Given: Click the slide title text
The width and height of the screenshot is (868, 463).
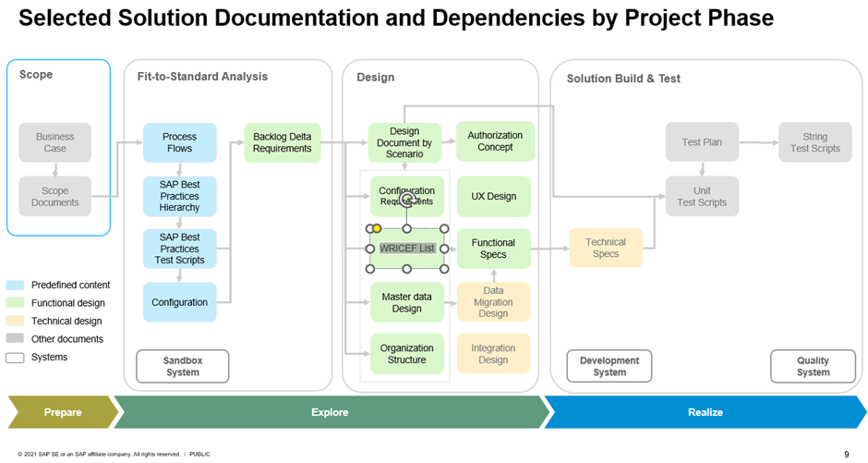Looking at the screenshot, I should [395, 18].
